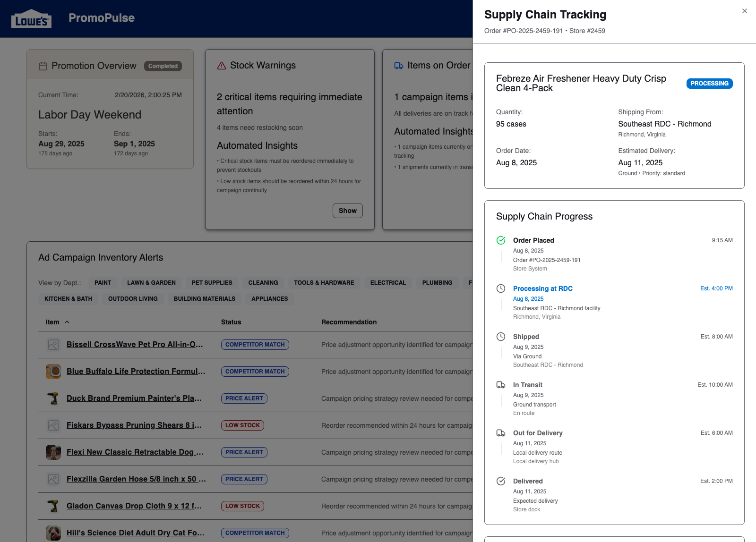The image size is (756, 542).
Task: Click the Show button in Stock Warnings
Action: pos(347,211)
